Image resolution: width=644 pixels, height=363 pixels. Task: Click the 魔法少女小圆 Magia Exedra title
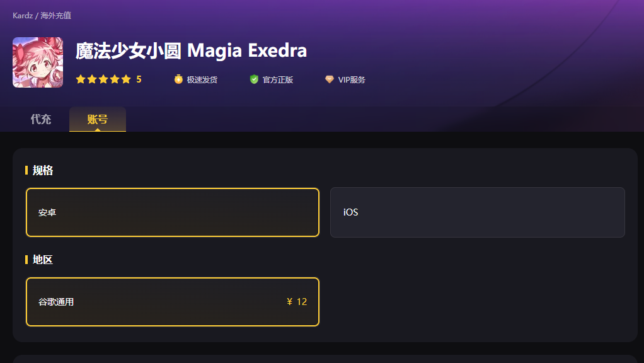[192, 51]
